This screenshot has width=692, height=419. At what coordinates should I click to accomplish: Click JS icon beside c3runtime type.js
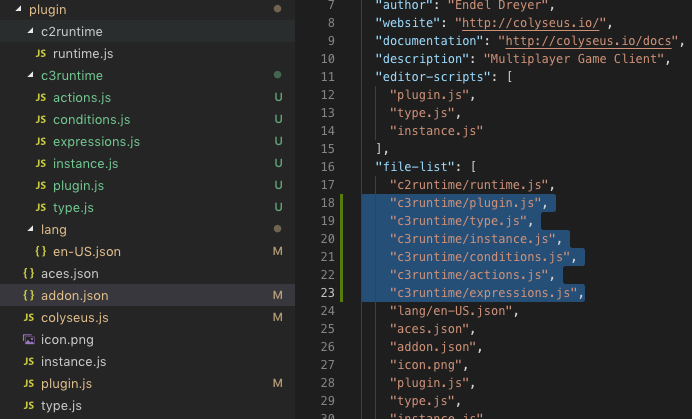pos(41,207)
